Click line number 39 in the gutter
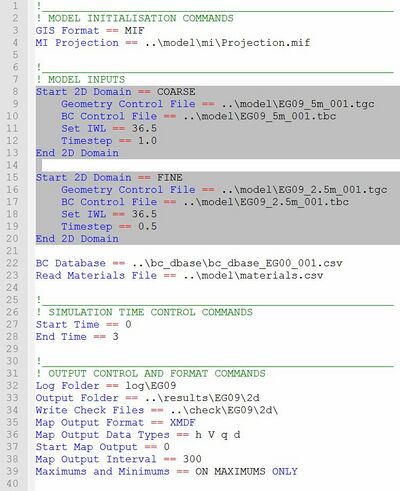Viewport: 400px width, 491px height. pyautogui.click(x=12, y=471)
